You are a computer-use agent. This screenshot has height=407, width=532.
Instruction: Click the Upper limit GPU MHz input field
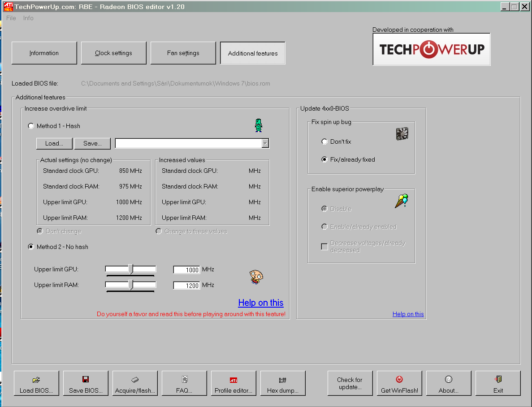[186, 270]
